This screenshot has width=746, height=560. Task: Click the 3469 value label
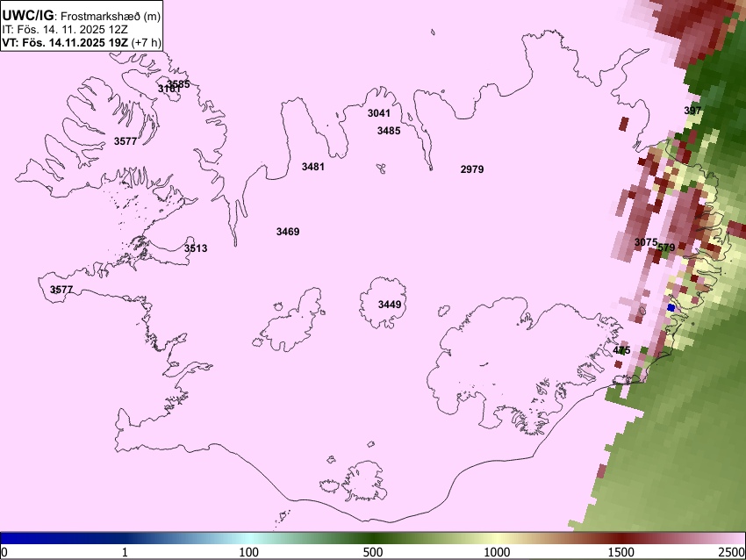click(288, 232)
